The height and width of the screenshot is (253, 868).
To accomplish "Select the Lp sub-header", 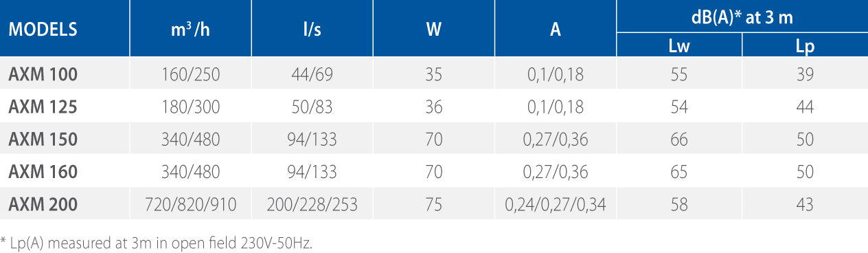I will point(804,47).
